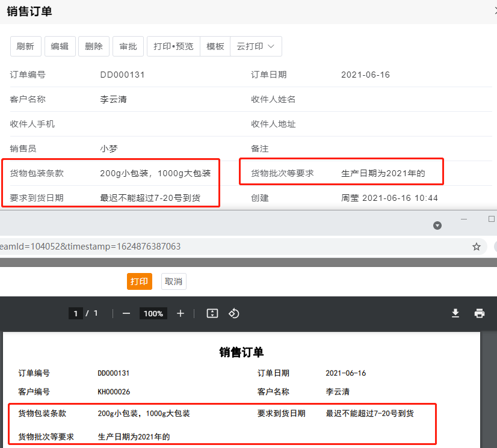Click the printer icon in PDF toolbar
The width and height of the screenshot is (497, 448).
click(480, 313)
